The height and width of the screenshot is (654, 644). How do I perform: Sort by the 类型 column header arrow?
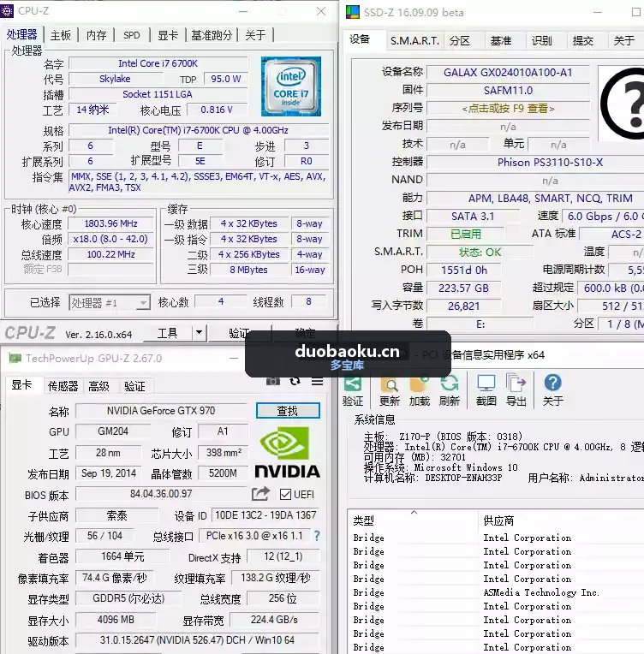coord(414,512)
